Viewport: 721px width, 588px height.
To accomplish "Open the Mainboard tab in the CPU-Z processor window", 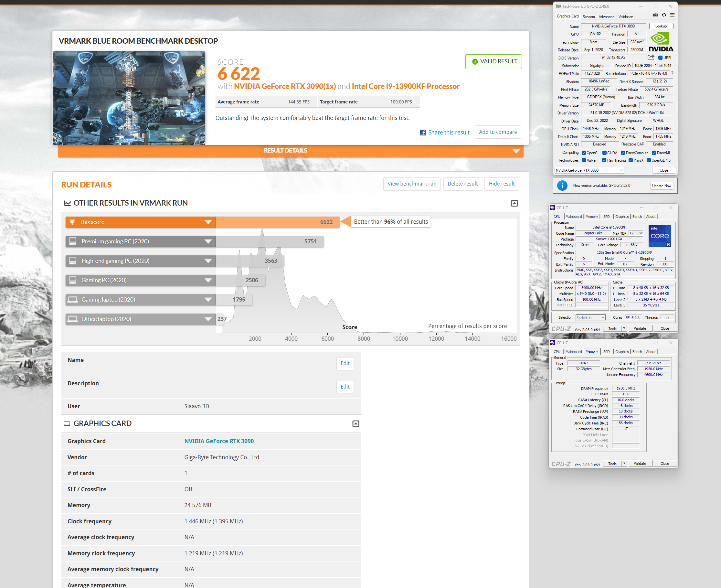I will (574, 217).
